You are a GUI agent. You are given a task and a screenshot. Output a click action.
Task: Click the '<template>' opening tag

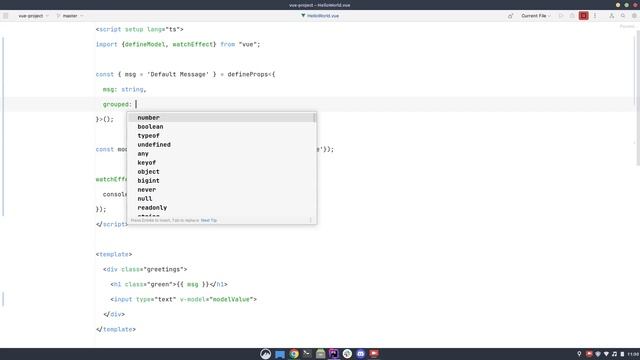[114, 254]
